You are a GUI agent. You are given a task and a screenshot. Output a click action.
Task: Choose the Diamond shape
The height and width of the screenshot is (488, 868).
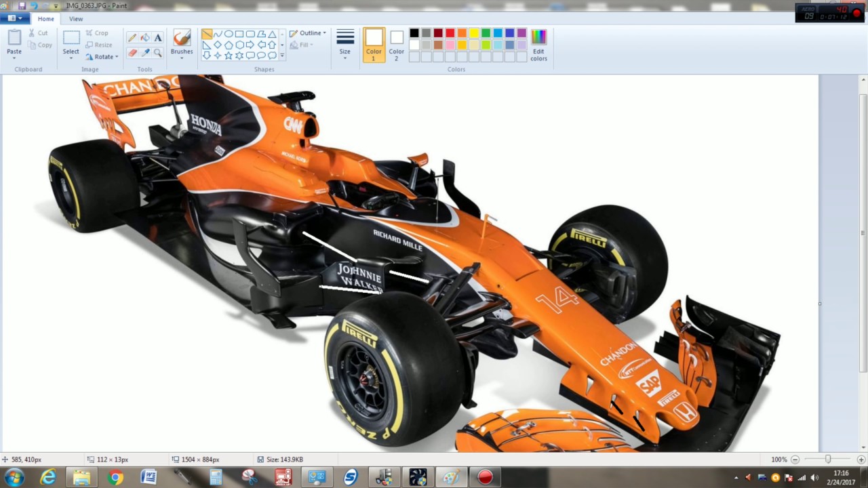(218, 45)
